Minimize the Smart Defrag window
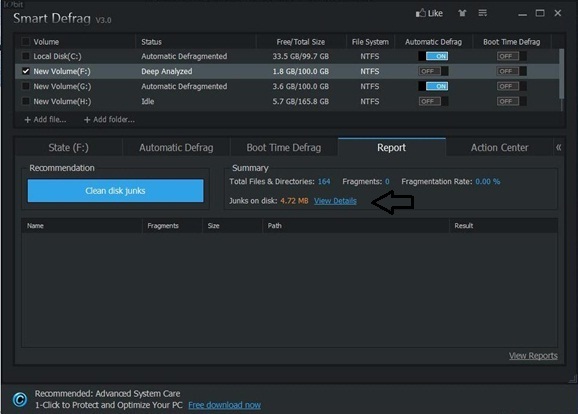 click(522, 14)
